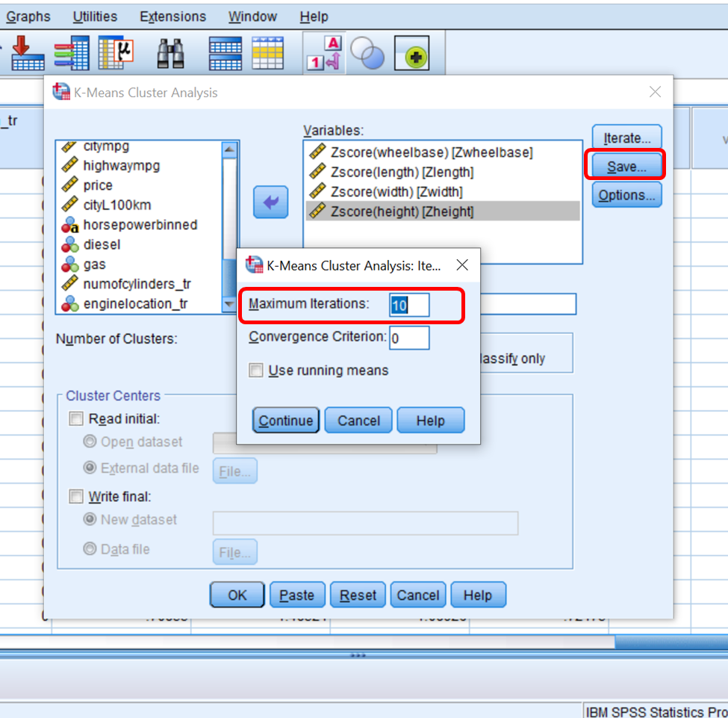Click the Use Variable Sets icon
This screenshot has height=718, width=728.
(367, 52)
